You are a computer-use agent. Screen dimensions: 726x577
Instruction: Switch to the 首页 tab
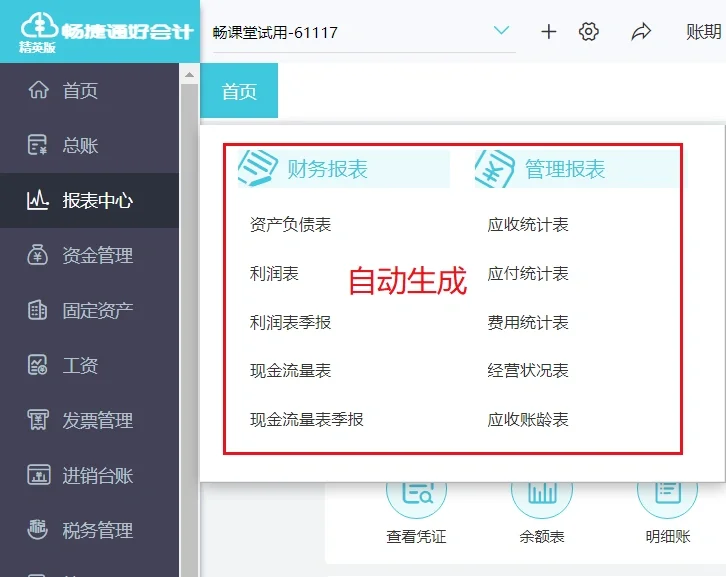(x=239, y=91)
